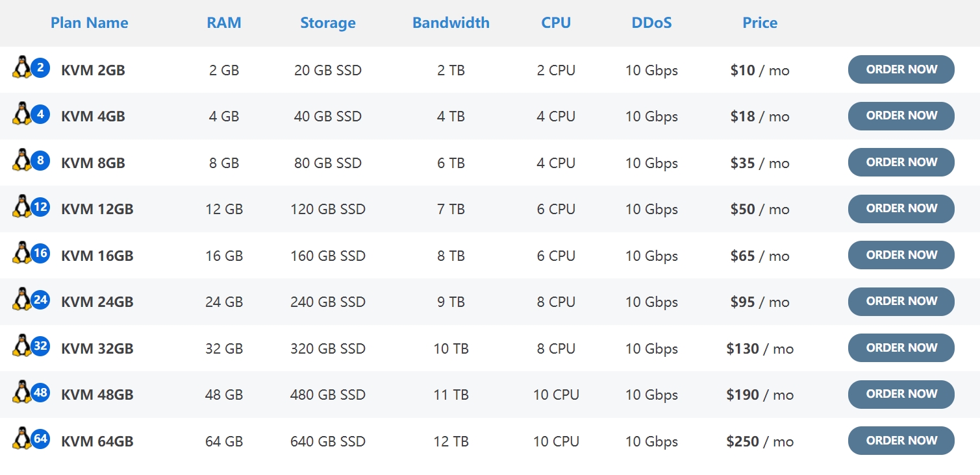
Task: Click the Price column header
Action: (x=760, y=23)
